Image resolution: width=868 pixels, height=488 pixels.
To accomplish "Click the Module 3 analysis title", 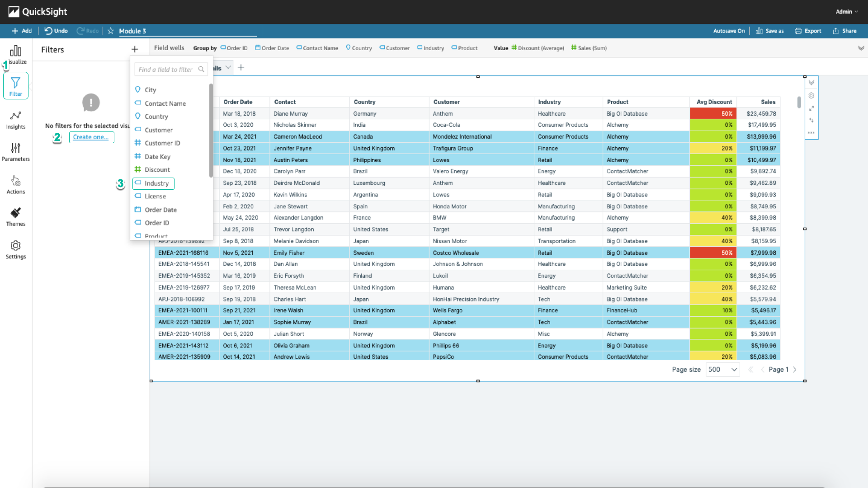I will point(132,31).
